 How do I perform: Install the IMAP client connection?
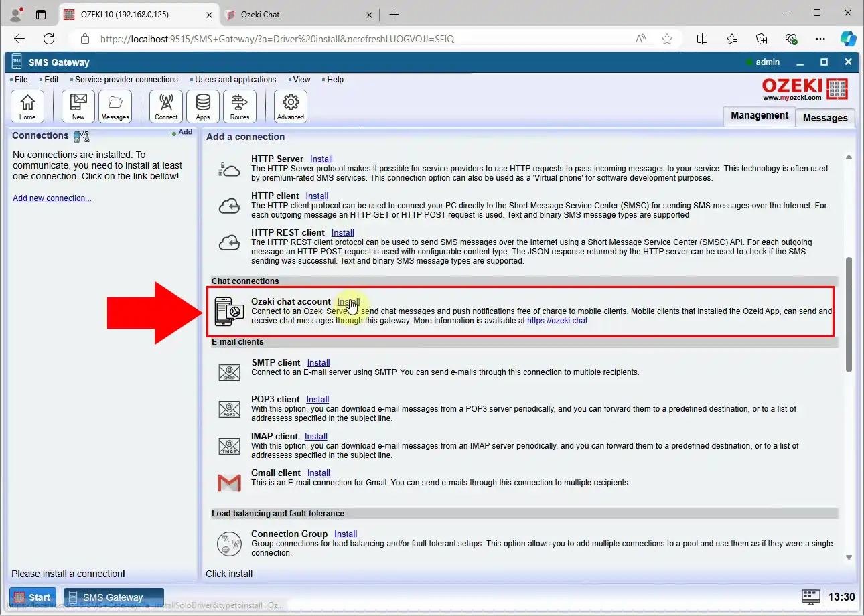[x=316, y=437]
